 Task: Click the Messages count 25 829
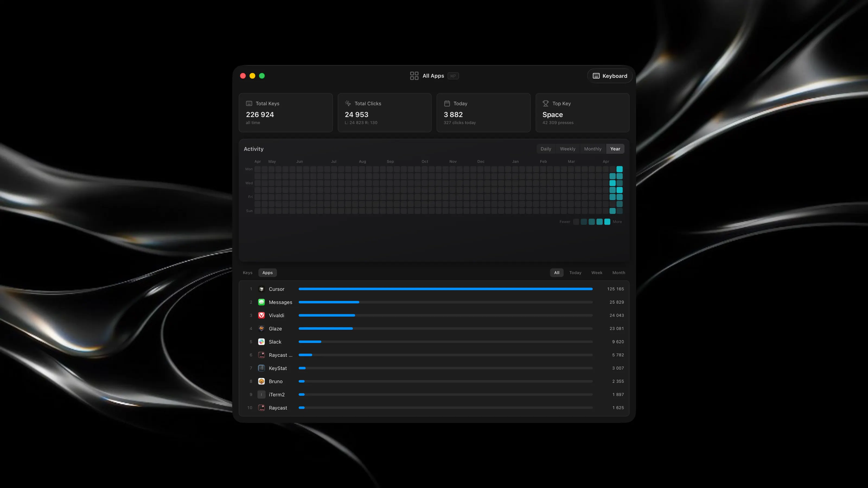pyautogui.click(x=617, y=302)
